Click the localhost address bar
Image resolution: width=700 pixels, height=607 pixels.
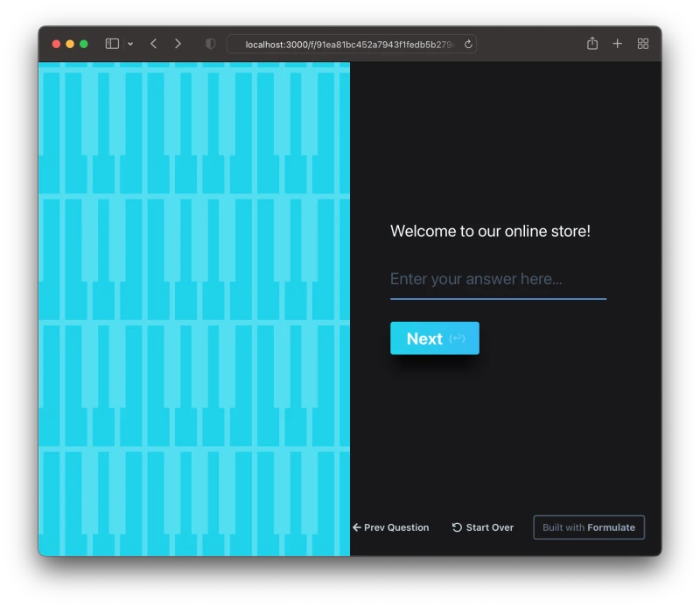coord(350,44)
